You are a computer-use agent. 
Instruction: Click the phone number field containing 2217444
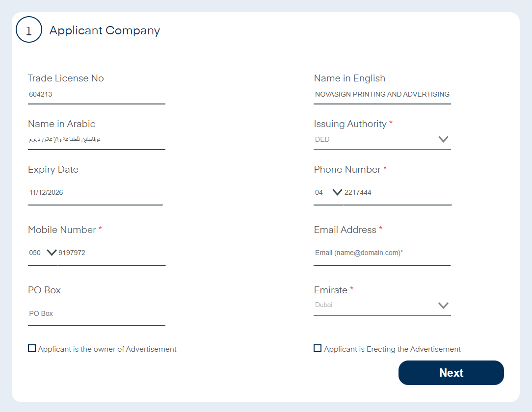397,192
